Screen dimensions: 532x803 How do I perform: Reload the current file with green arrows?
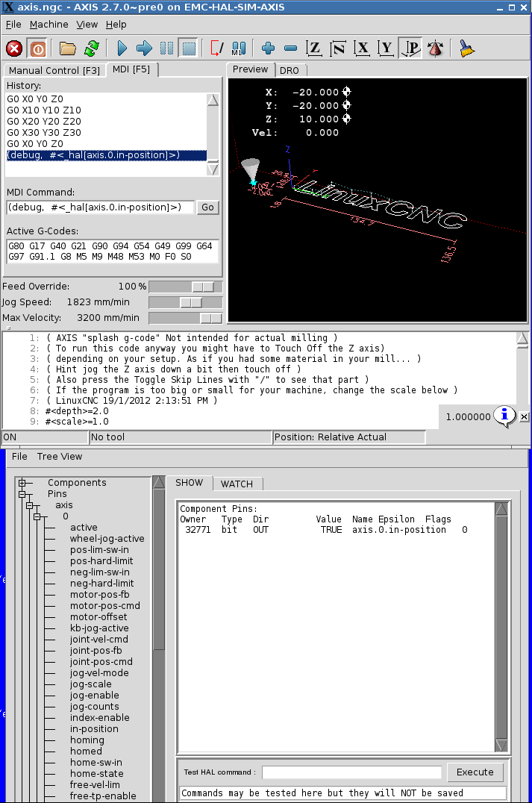pyautogui.click(x=92, y=49)
